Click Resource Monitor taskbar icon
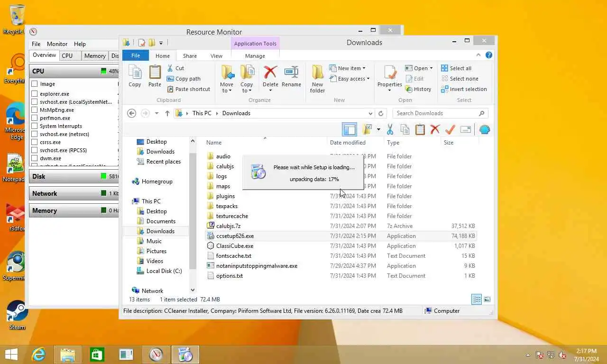Viewport: 607px width, 364px height. tap(156, 354)
